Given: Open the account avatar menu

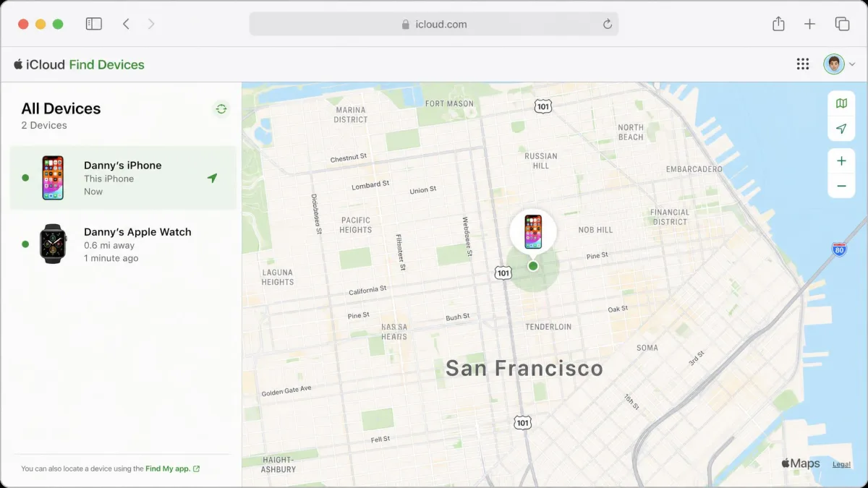Looking at the screenshot, I should coord(839,64).
